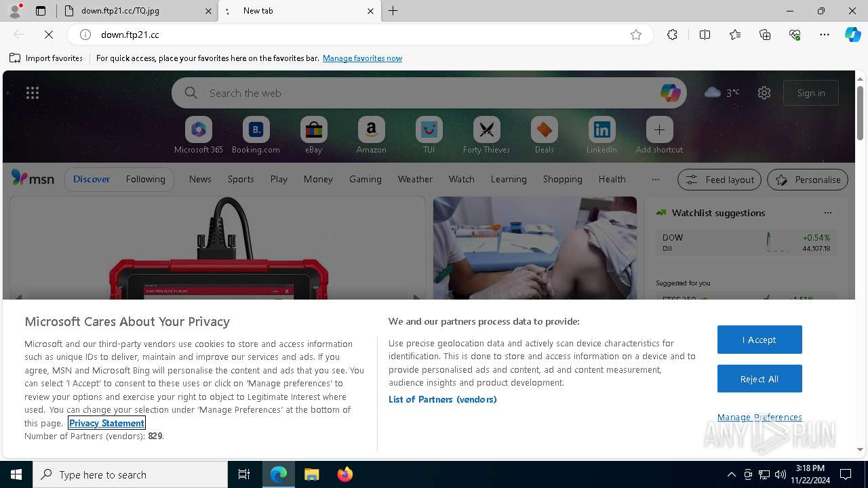View site information icon in address bar
The width and height of the screenshot is (868, 488).
tap(85, 35)
